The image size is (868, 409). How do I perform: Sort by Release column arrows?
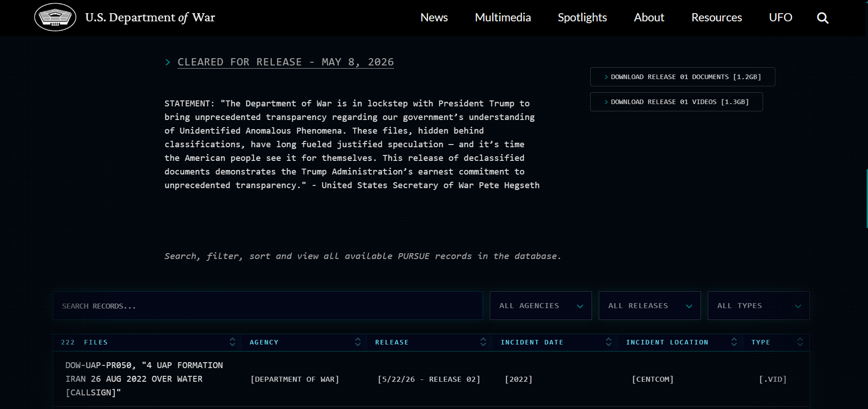[483, 342]
